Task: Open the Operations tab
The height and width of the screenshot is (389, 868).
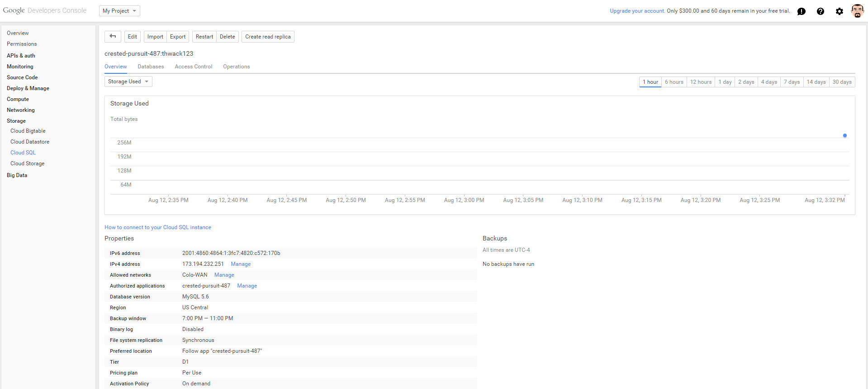Action: coord(237,67)
